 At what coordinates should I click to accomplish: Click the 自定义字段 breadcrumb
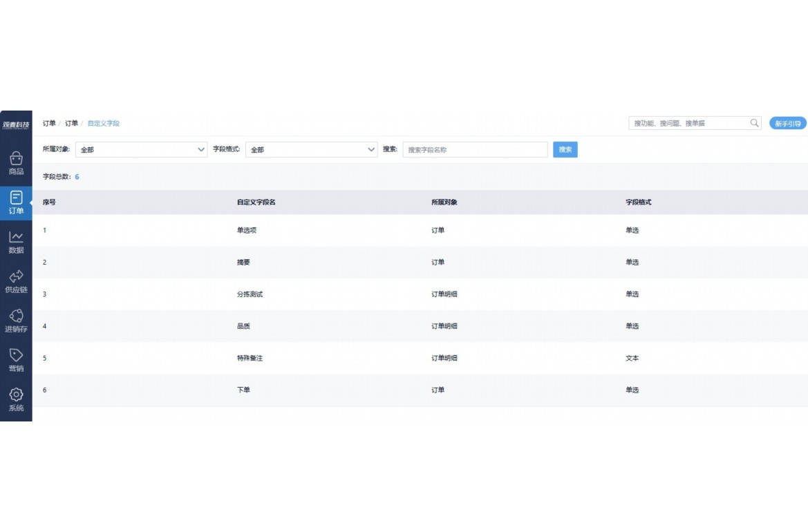[x=104, y=123]
